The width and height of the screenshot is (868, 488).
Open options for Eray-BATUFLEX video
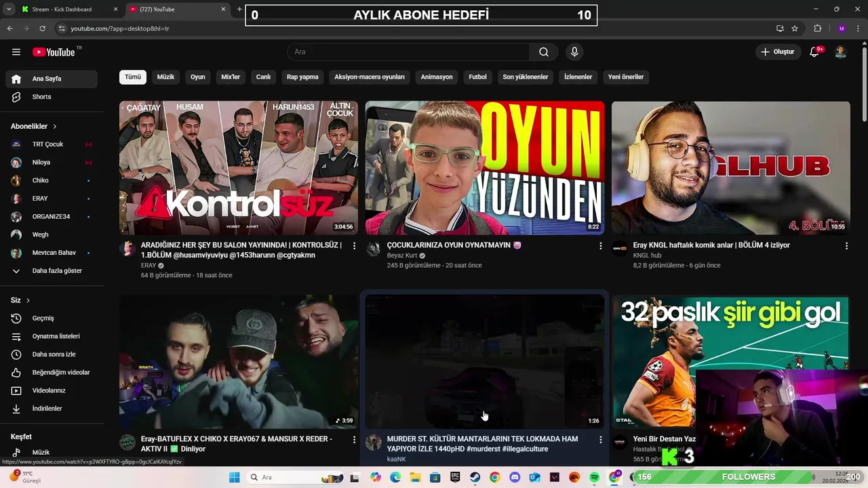point(354,440)
